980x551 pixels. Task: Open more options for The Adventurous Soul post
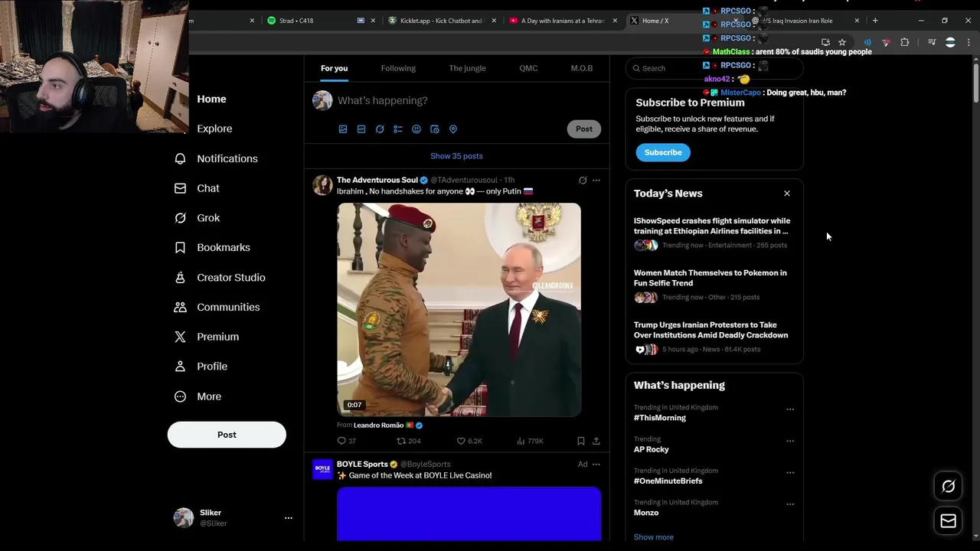pos(596,181)
